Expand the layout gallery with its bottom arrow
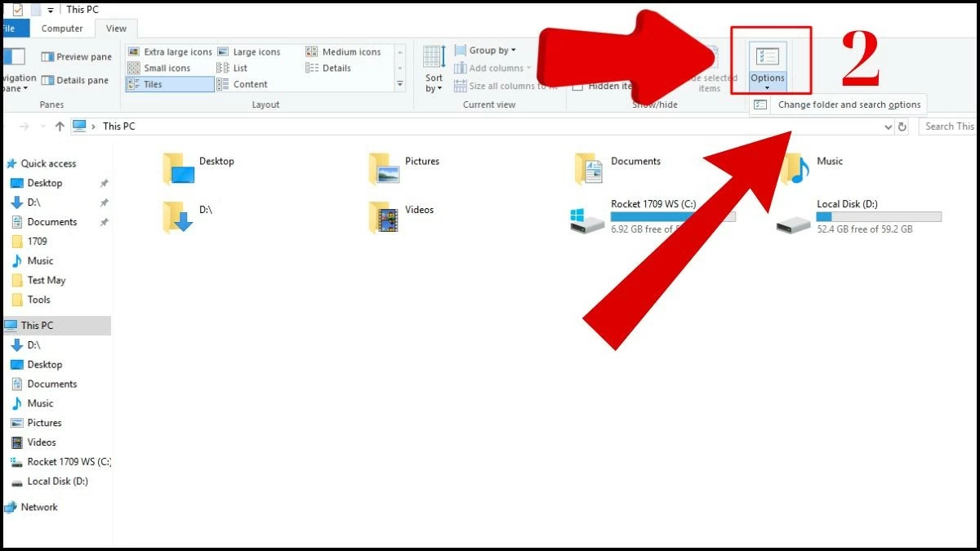 (399, 84)
